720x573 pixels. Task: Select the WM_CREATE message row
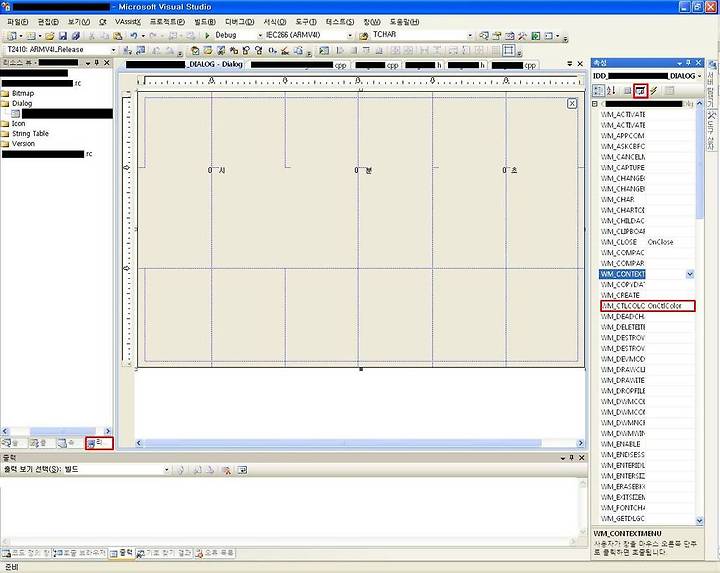point(647,295)
